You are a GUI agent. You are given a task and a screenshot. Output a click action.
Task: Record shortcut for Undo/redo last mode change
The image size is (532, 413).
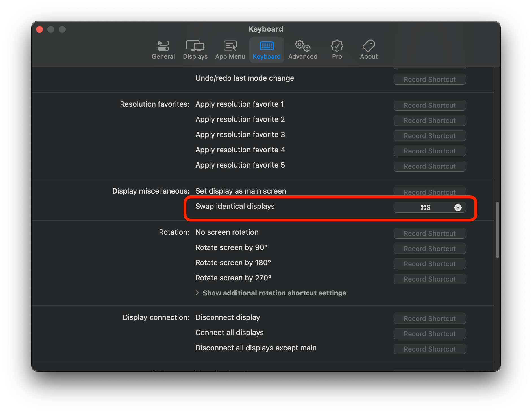429,79
